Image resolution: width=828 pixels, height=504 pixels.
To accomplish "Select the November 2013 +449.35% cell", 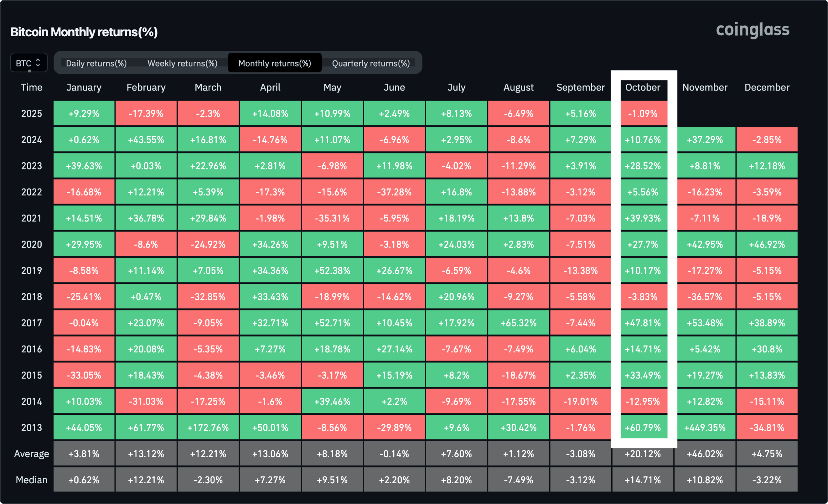I will 705,427.
